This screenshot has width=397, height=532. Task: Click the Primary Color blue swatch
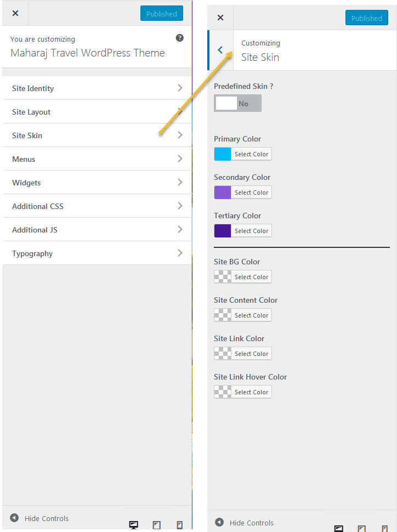click(x=223, y=154)
